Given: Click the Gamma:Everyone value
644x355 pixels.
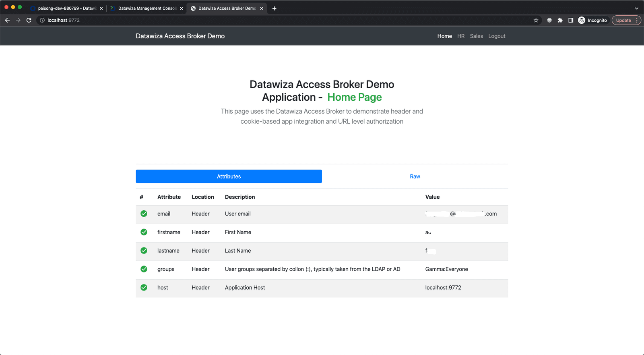Looking at the screenshot, I should pyautogui.click(x=446, y=269).
